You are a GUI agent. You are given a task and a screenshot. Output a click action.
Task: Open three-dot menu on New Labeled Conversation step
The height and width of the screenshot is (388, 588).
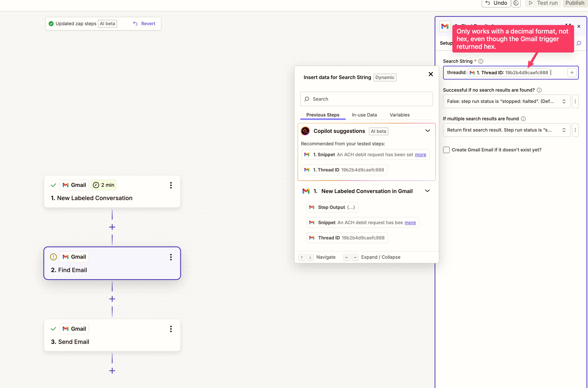tap(171, 185)
